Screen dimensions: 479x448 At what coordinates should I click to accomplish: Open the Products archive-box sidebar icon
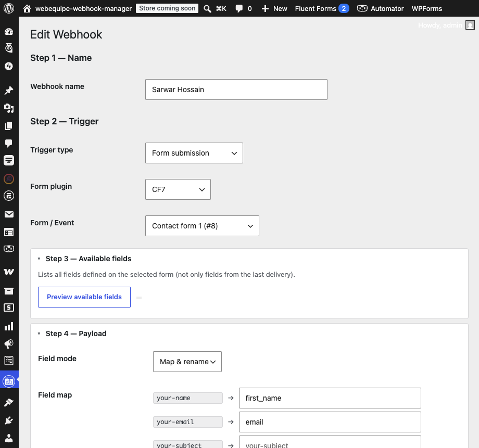[x=9, y=291]
